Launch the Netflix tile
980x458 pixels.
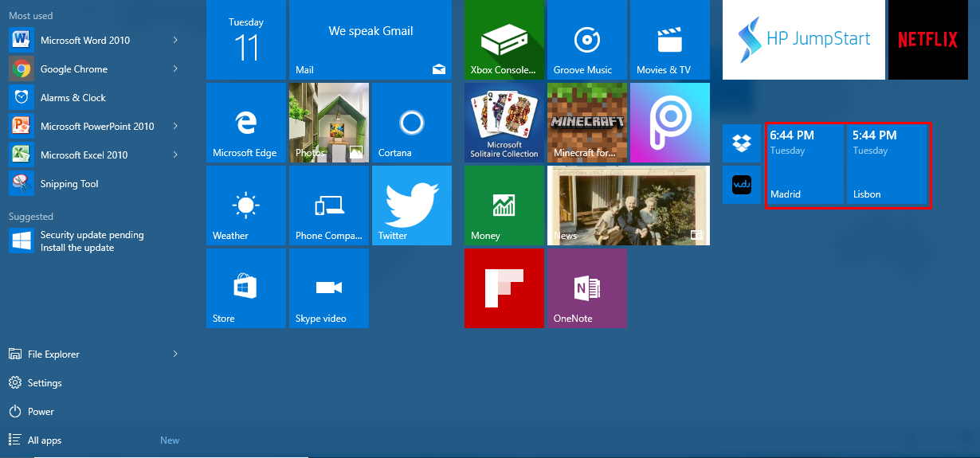928,40
